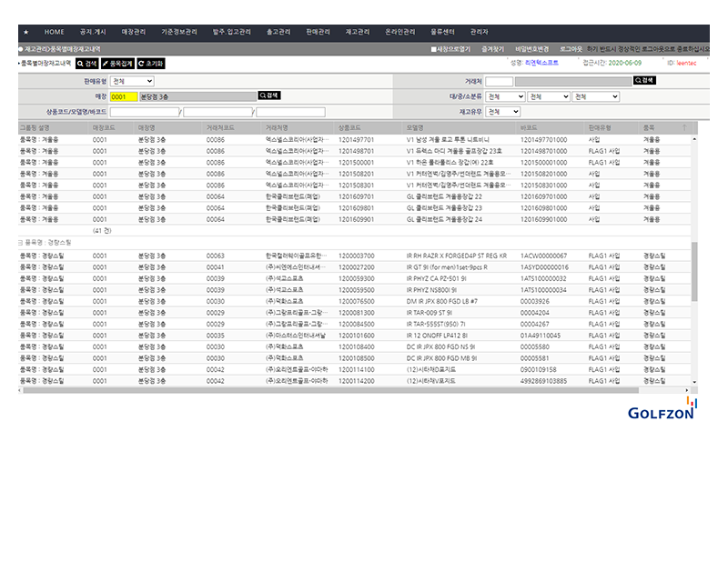Click the 검색 icon next to the 거래처 field

click(644, 80)
